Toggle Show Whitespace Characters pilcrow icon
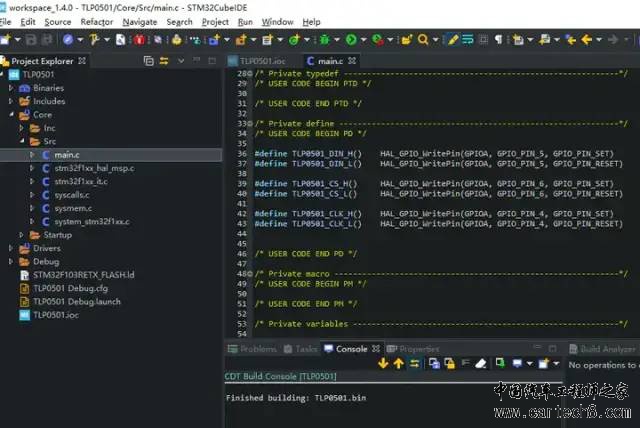The height and width of the screenshot is (428, 640). pyautogui.click(x=498, y=40)
